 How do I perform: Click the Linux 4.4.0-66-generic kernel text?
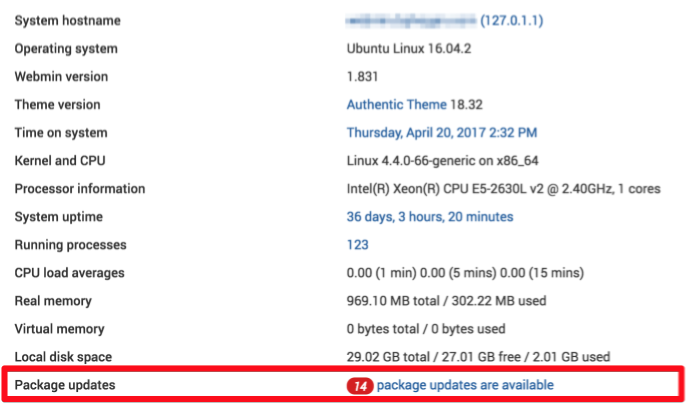click(x=443, y=161)
